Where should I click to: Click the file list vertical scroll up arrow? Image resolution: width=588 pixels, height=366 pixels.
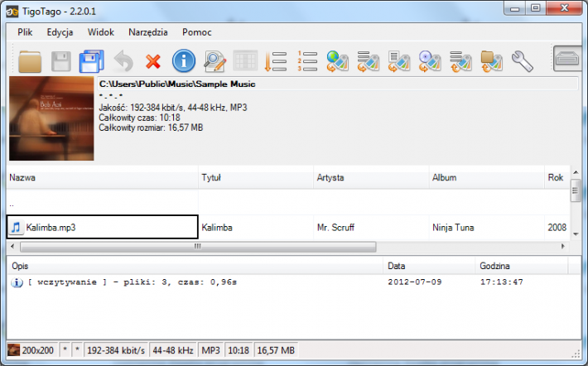pyautogui.click(x=576, y=172)
